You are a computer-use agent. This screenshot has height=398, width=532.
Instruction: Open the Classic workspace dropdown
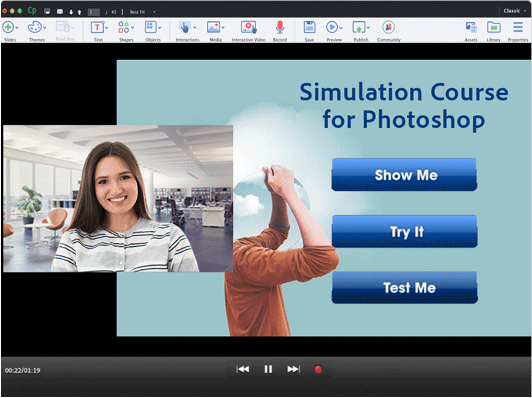(514, 11)
